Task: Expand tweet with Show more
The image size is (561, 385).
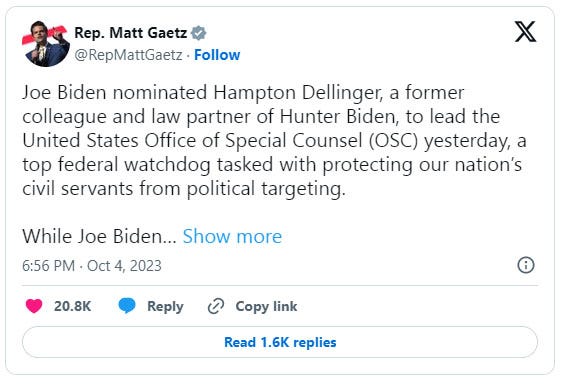Action: tap(232, 236)
